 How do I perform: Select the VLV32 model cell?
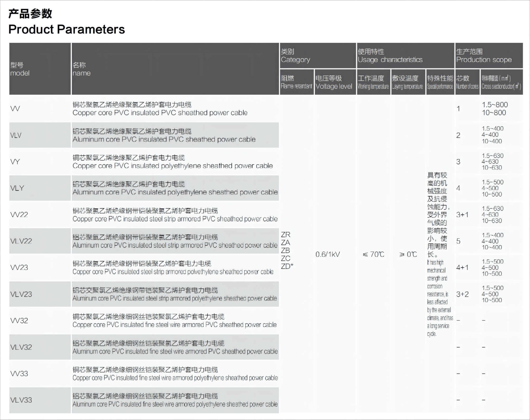pyautogui.click(x=40, y=347)
